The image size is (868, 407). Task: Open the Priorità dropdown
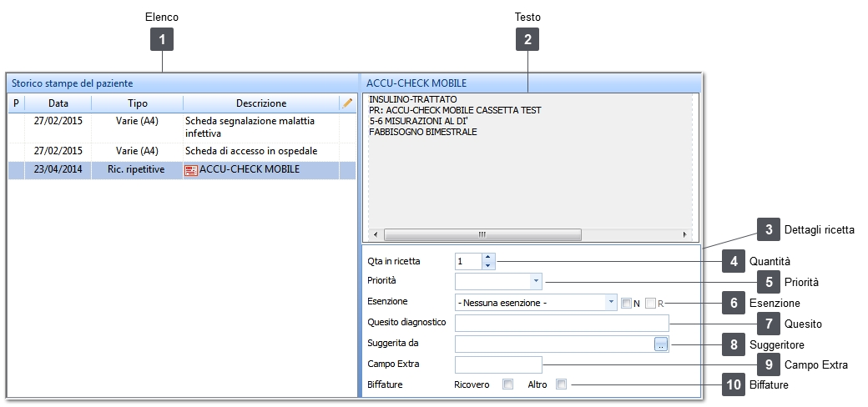pyautogui.click(x=535, y=281)
